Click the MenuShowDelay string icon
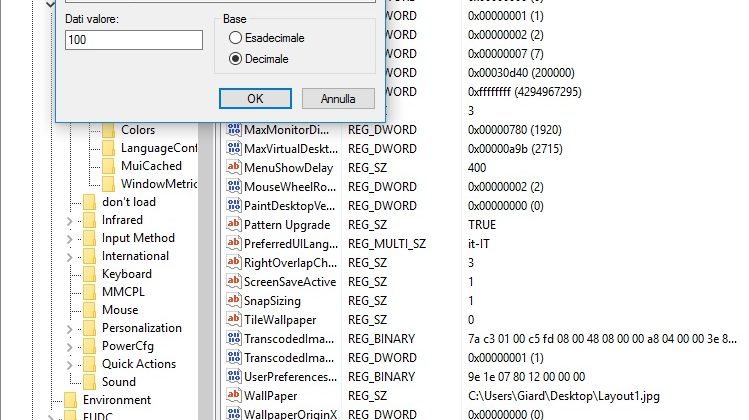The width and height of the screenshot is (749, 420). click(x=234, y=167)
